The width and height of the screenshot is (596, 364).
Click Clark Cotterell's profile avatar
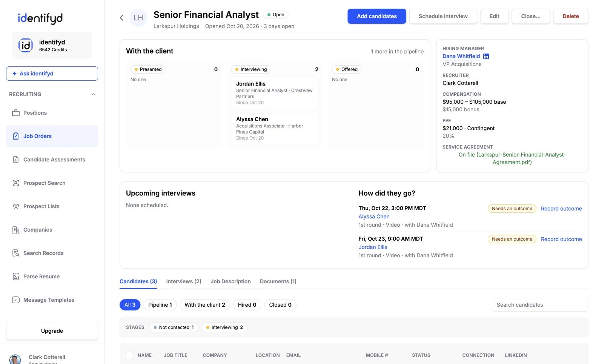pyautogui.click(x=15, y=359)
